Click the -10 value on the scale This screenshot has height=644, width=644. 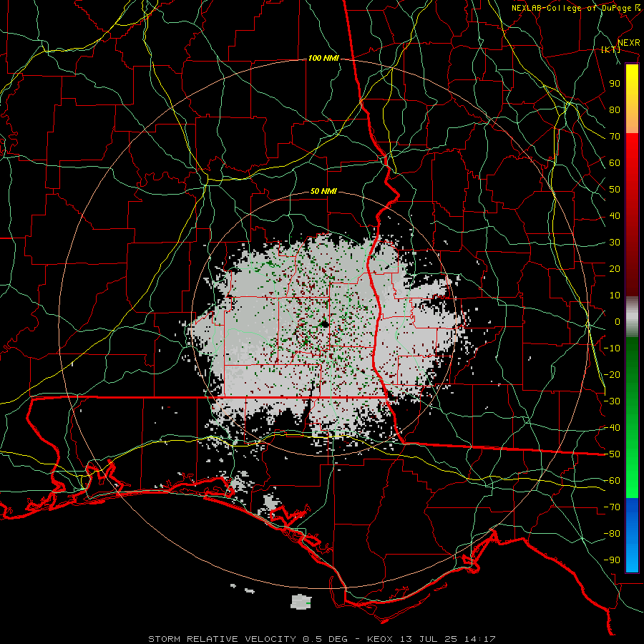[612, 348]
